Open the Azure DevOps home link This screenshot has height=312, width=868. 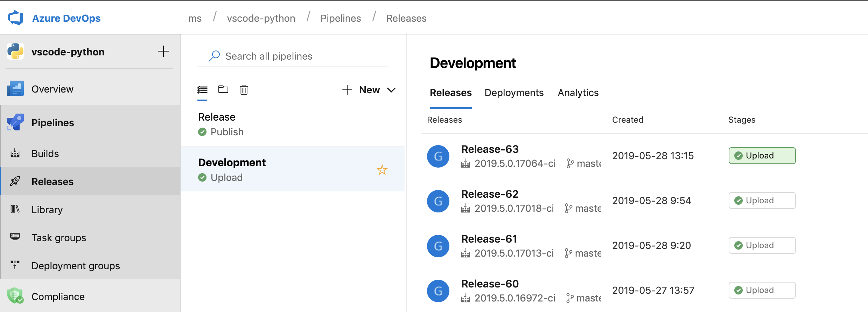point(66,18)
